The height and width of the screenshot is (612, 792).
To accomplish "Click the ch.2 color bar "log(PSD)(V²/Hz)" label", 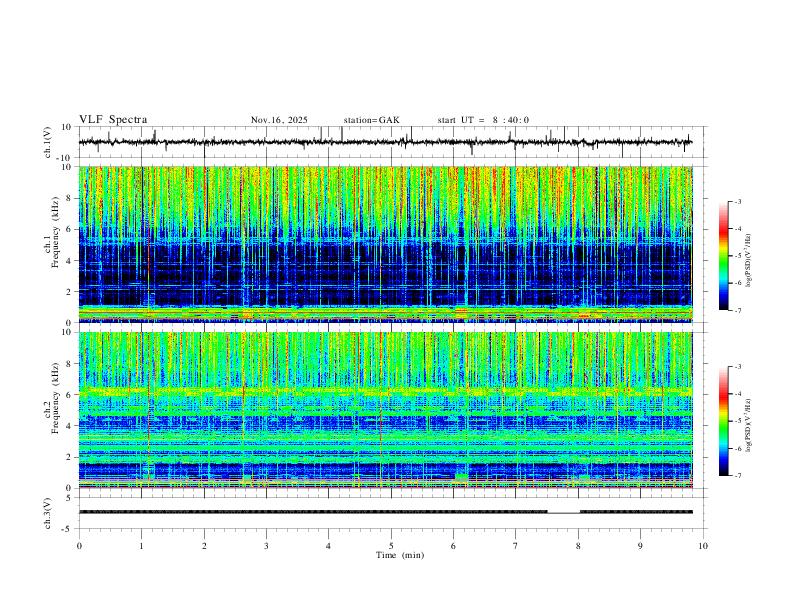I will 749,426.
